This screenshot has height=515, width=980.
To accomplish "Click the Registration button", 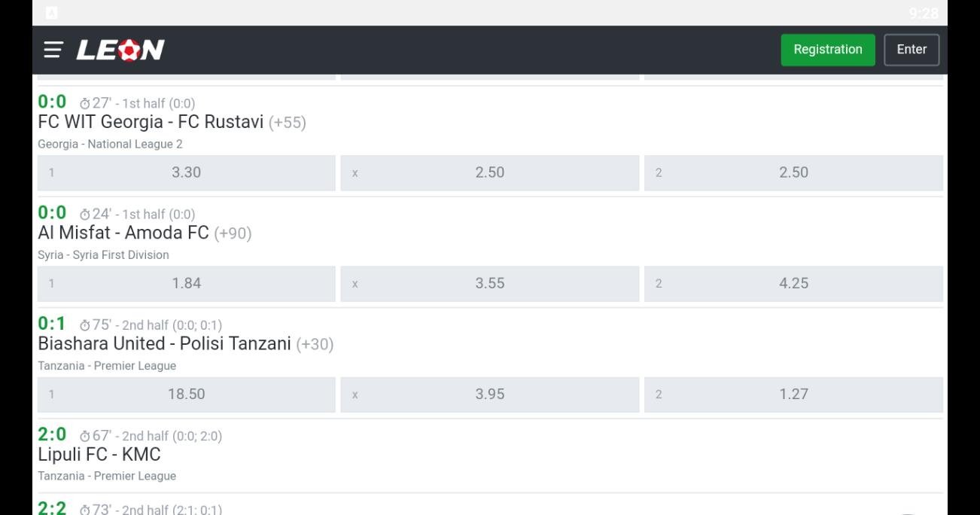I will [828, 50].
